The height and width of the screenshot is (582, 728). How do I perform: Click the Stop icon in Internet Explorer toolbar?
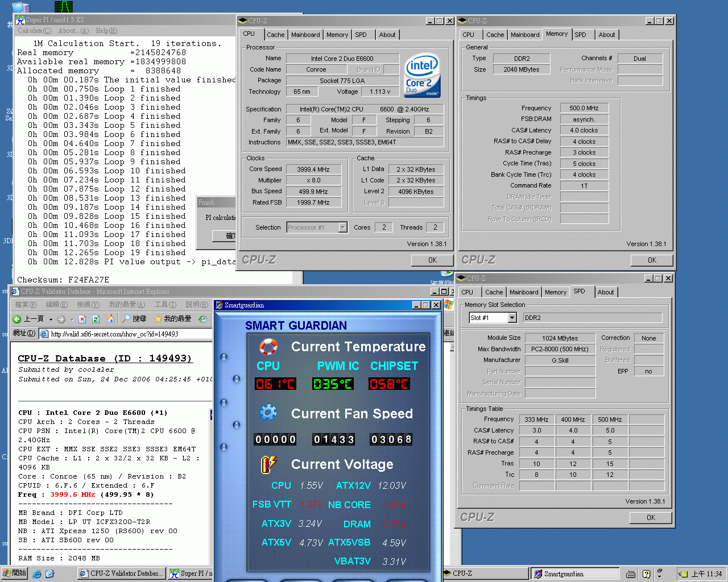[x=82, y=319]
